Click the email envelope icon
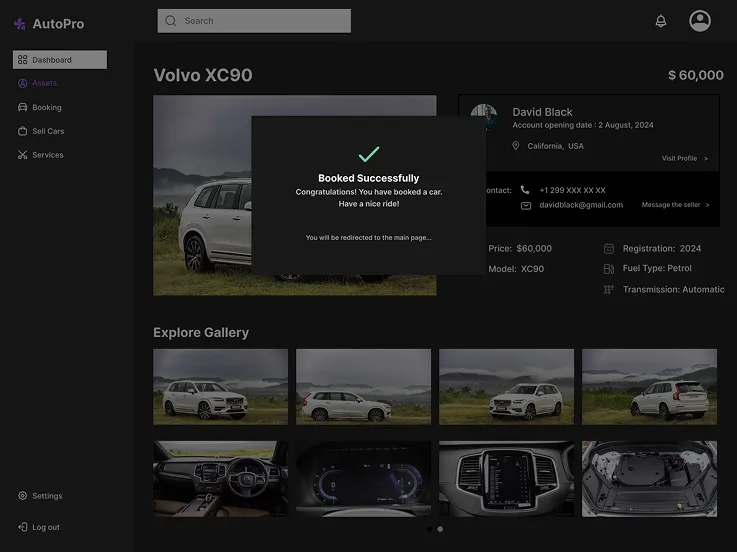 click(526, 205)
